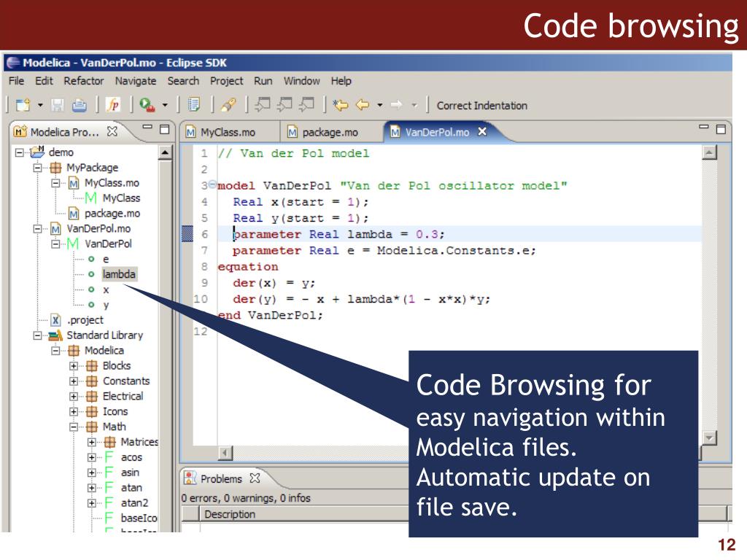Viewport: 747px width, 560px height.
Task: Open the Run menu
Action: click(x=263, y=81)
